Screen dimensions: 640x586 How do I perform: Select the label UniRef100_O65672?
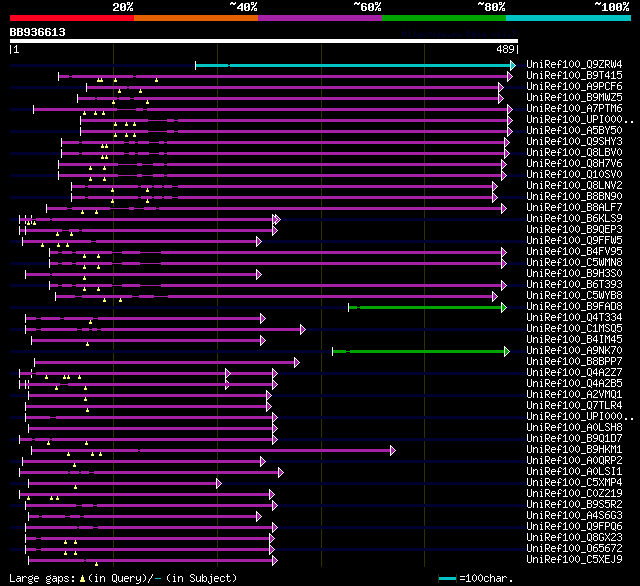tap(574, 549)
